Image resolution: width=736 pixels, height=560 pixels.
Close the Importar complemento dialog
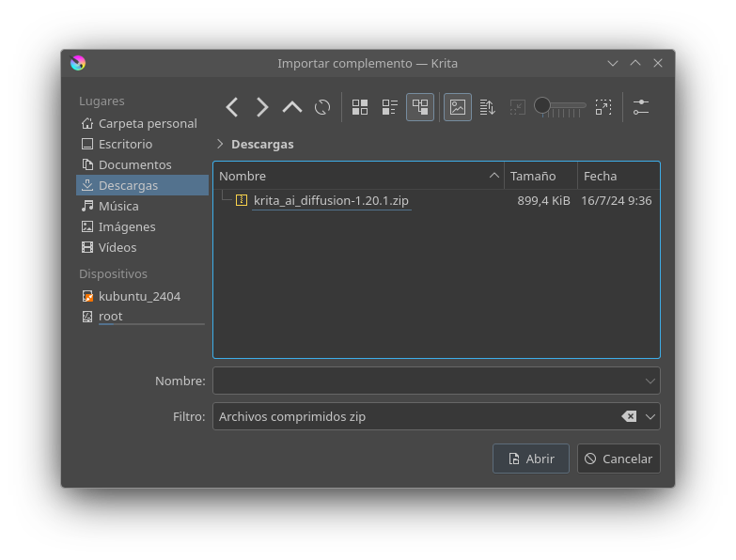(x=658, y=63)
